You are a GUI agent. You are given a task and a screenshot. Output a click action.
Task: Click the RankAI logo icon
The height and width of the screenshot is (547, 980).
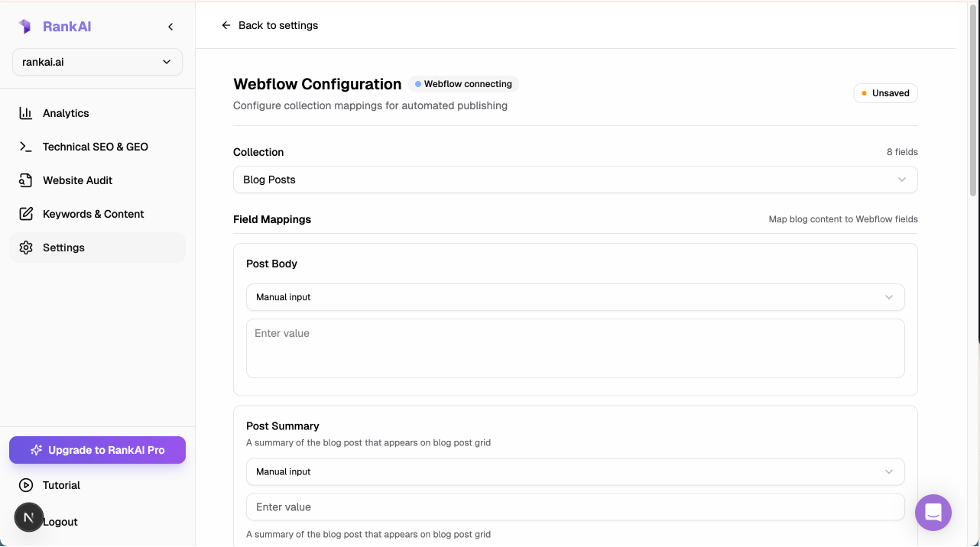(x=24, y=25)
